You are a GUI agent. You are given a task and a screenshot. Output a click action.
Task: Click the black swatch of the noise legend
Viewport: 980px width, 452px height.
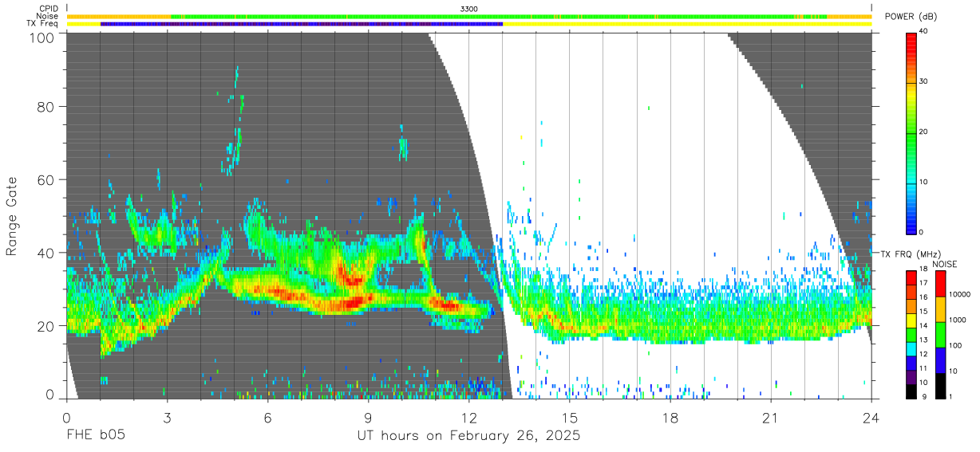(x=940, y=385)
